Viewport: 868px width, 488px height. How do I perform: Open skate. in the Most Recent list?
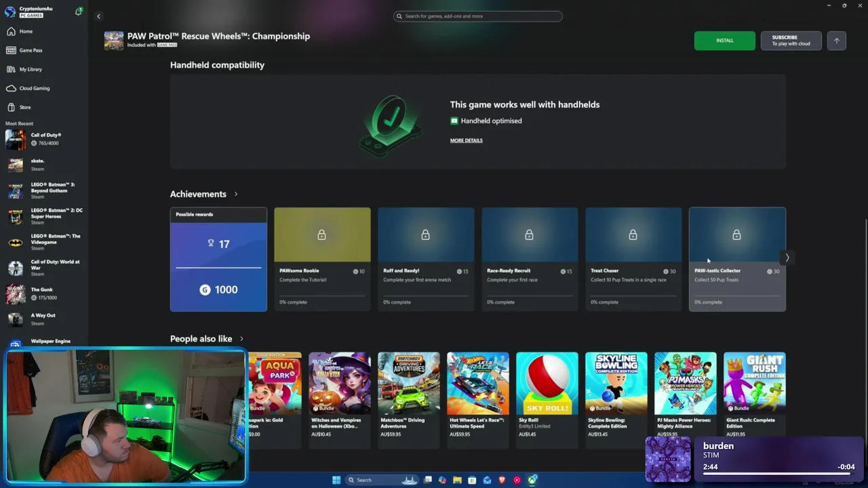pyautogui.click(x=43, y=165)
